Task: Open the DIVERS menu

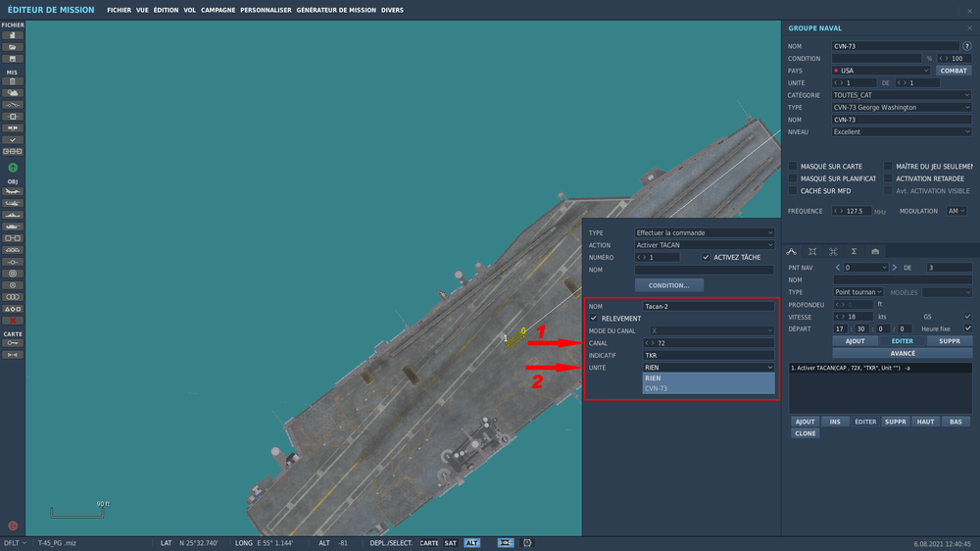Action: 393,10
